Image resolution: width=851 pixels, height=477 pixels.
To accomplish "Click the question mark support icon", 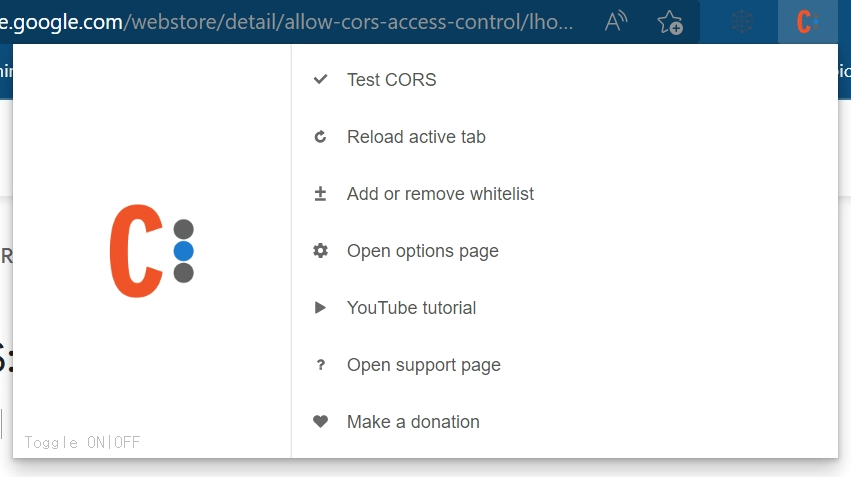I will pos(320,365).
